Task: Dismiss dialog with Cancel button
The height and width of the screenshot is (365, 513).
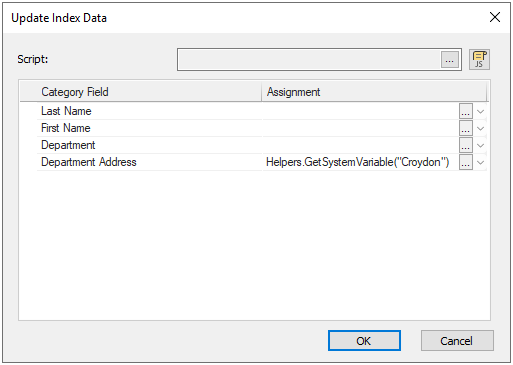Action: coord(457,341)
